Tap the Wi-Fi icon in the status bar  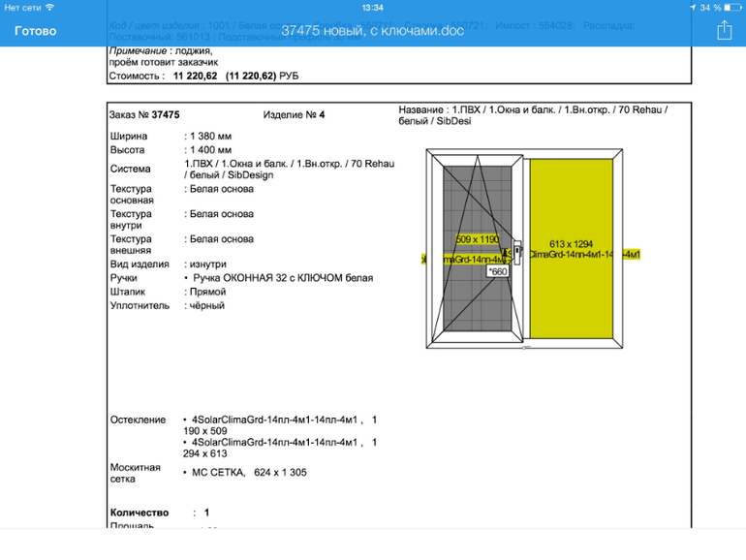pyautogui.click(x=49, y=7)
